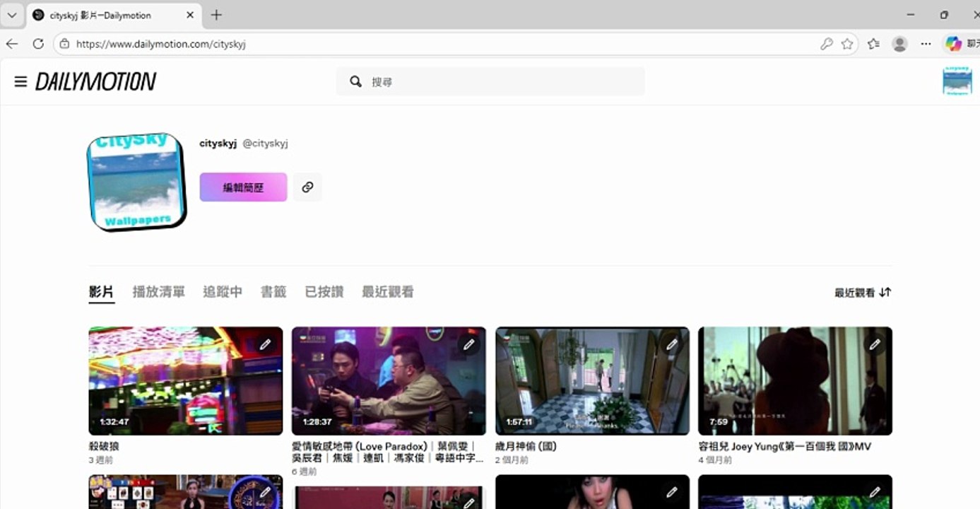Reload the page with the refresh icon
This screenshot has width=980, height=509.
point(38,44)
